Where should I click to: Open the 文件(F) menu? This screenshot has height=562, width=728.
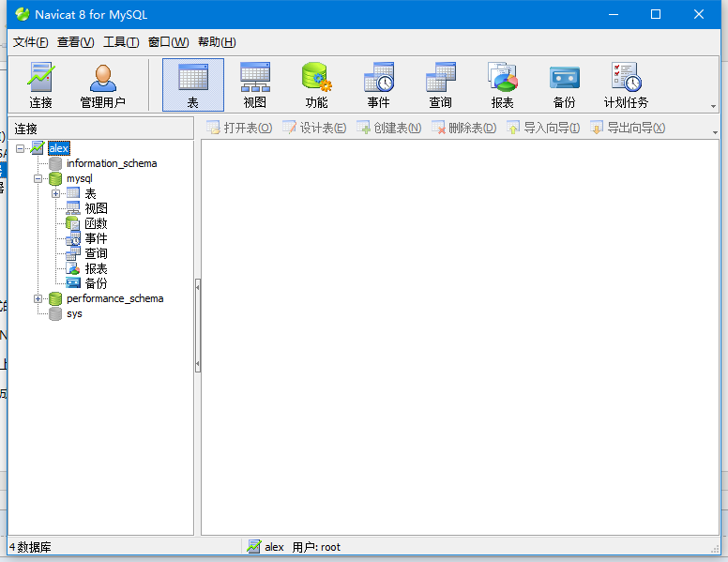(30, 42)
